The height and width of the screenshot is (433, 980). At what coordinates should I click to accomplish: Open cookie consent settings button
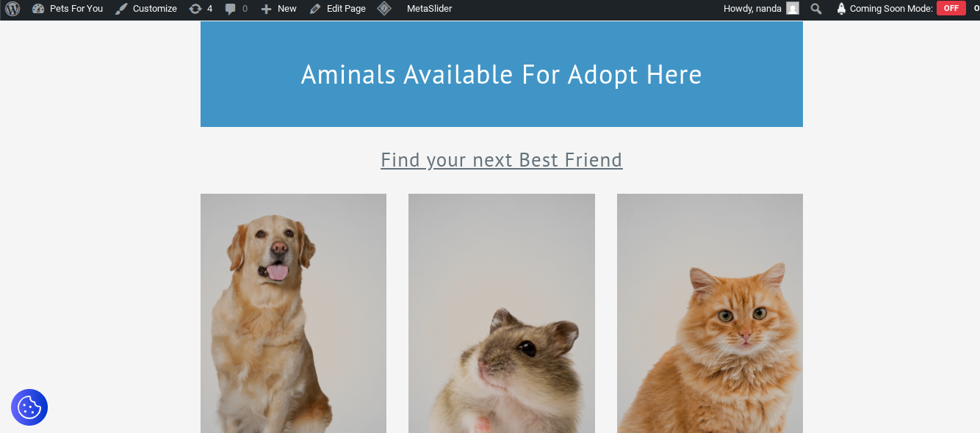(x=29, y=407)
